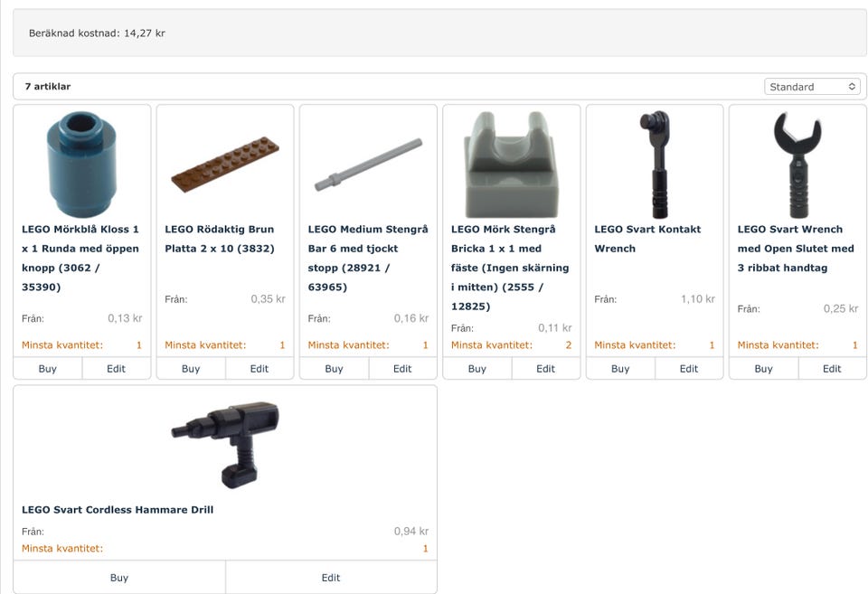The image size is (868, 594).
Task: Click the dark grey clip tile image
Action: 512,165
